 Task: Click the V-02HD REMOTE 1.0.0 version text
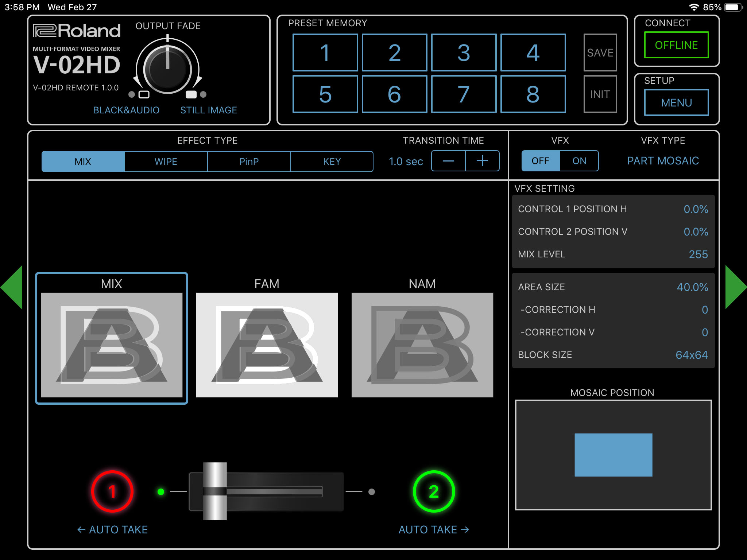(x=76, y=87)
